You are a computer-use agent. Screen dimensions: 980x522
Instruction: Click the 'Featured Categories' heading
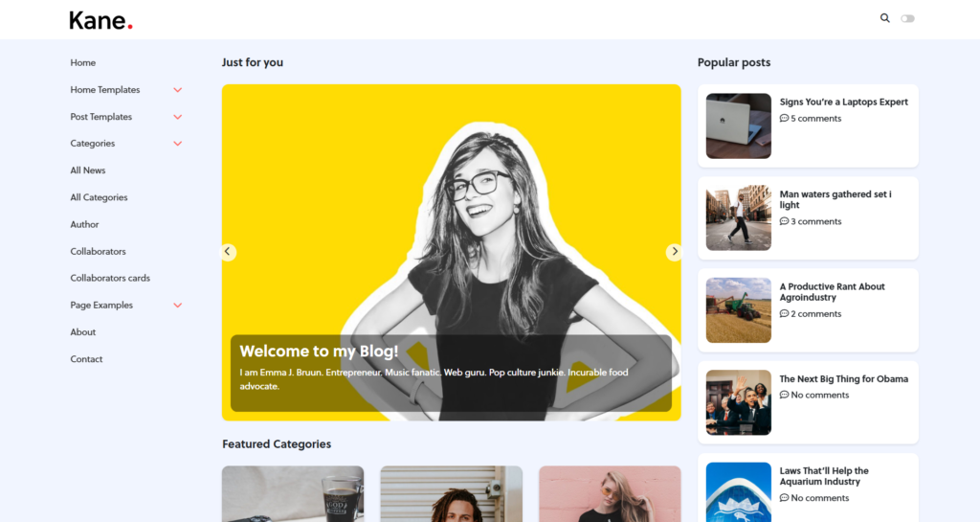tap(277, 443)
